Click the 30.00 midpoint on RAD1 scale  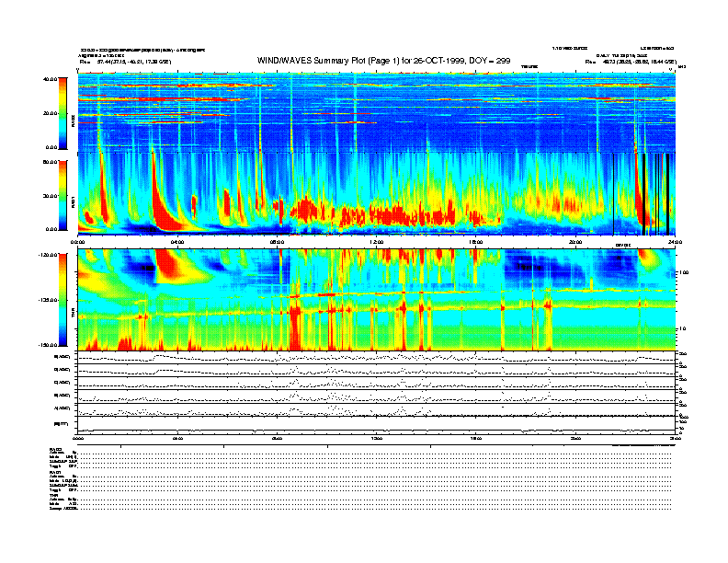click(x=50, y=196)
